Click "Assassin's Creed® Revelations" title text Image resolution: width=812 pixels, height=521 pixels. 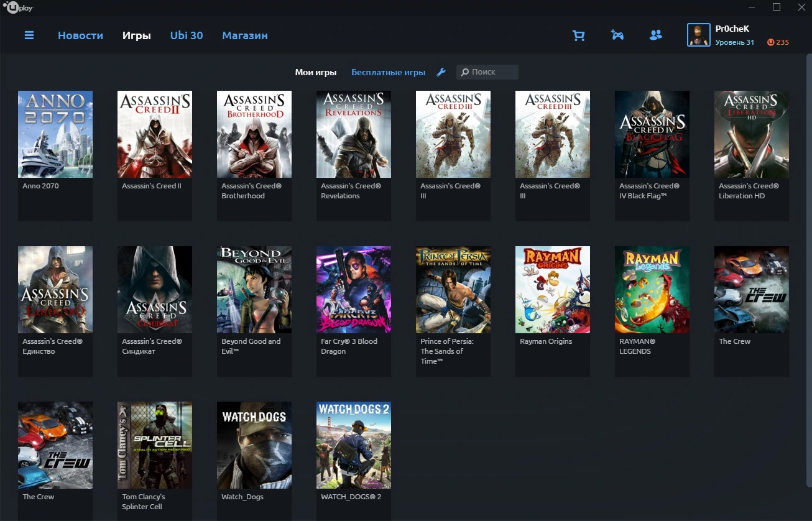click(x=351, y=191)
